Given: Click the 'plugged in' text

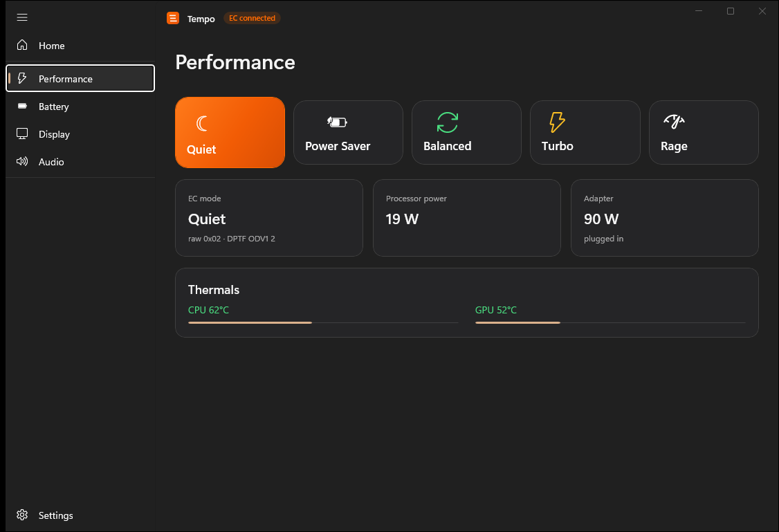Looking at the screenshot, I should pyautogui.click(x=604, y=239).
